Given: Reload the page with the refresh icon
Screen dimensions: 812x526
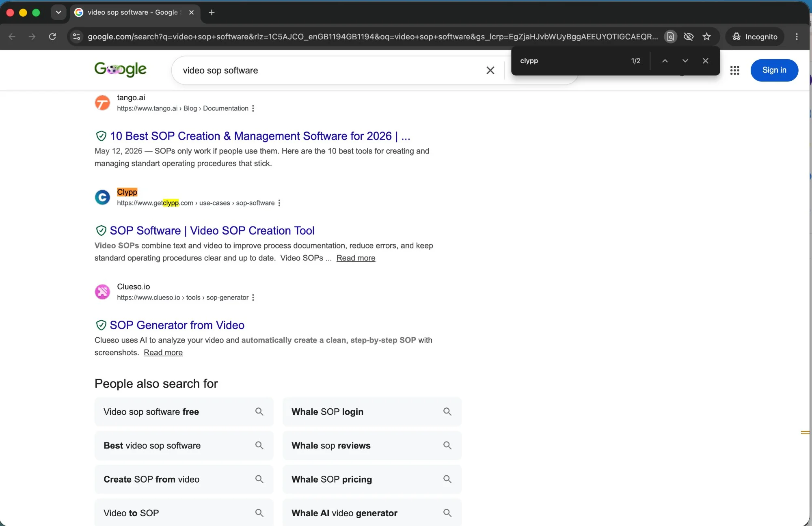Looking at the screenshot, I should tap(52, 37).
